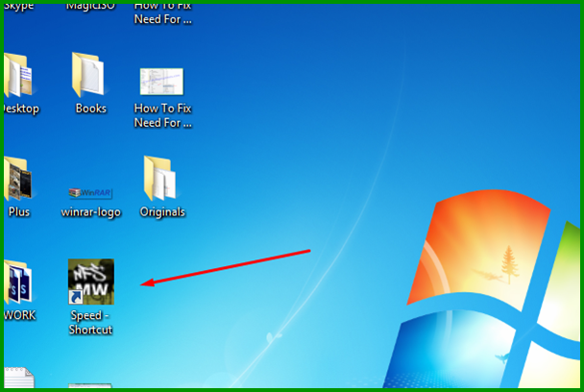584x392 pixels.
Task: Click the "Desktop" folder name label
Action: tap(19, 109)
